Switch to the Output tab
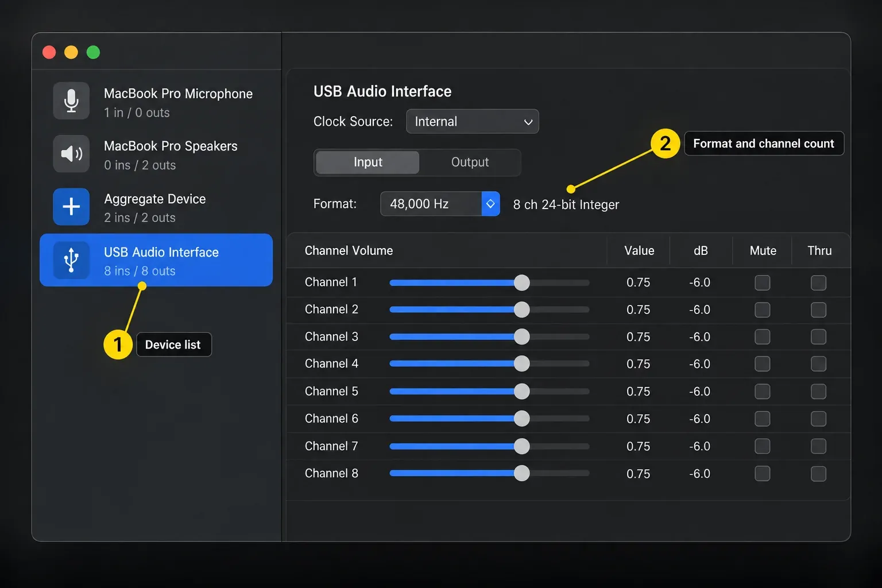Screen dimensions: 882x588 pos(470,163)
